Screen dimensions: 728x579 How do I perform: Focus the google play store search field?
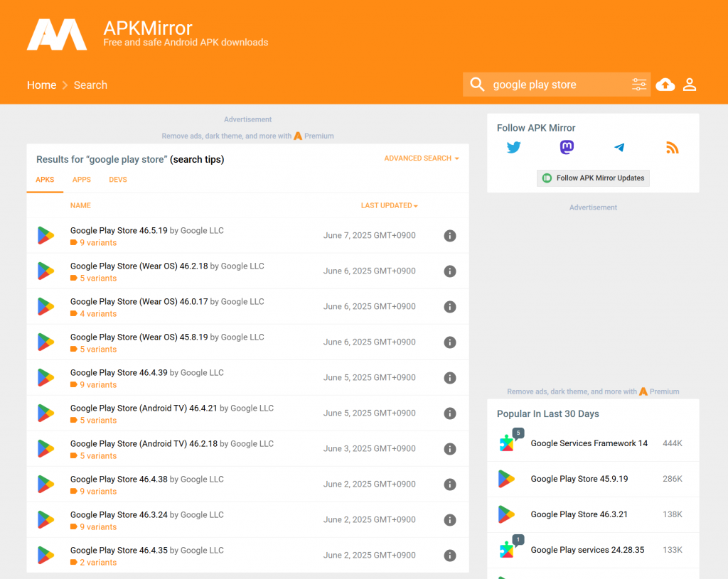coord(557,85)
